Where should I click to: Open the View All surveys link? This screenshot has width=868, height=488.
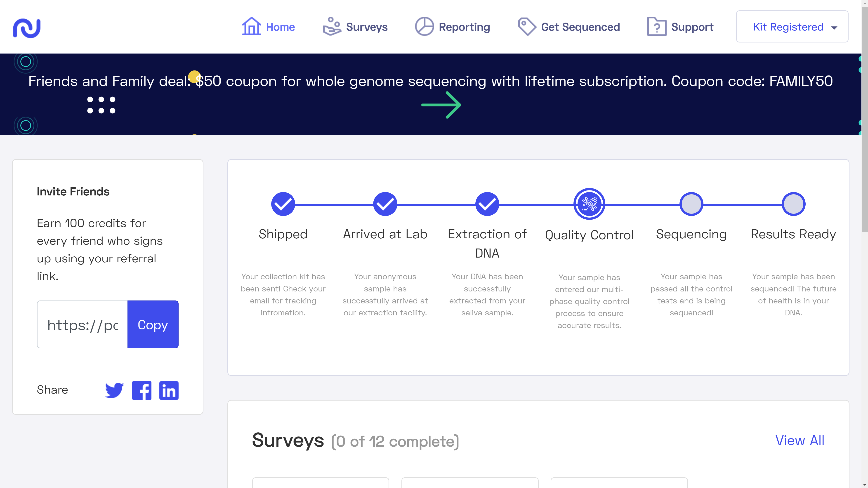pos(800,440)
